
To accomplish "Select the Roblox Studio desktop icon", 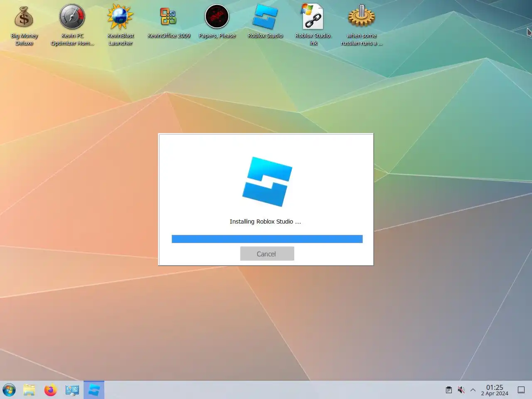I will (265, 22).
